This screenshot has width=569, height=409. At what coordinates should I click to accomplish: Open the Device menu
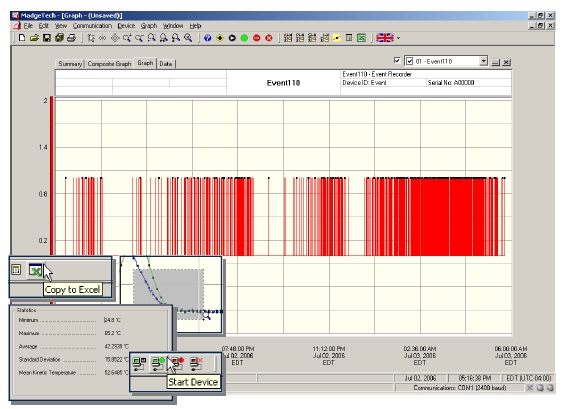click(126, 26)
